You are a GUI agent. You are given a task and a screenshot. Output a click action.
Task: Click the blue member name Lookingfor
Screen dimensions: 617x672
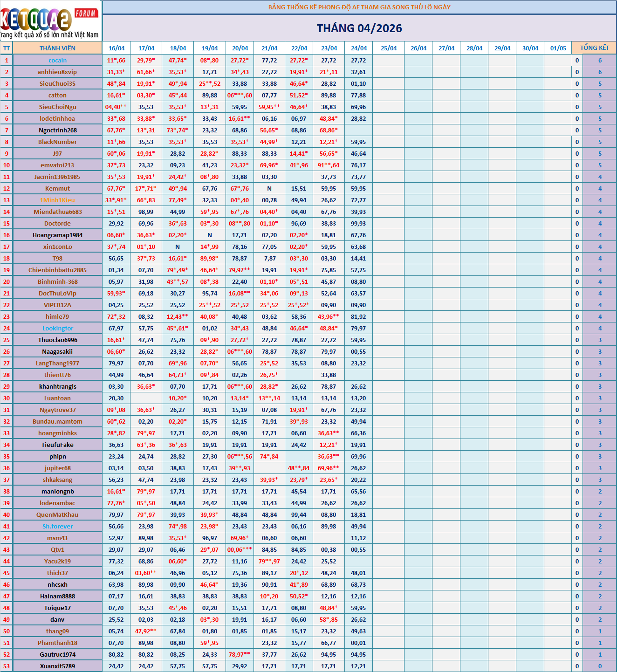click(x=57, y=328)
